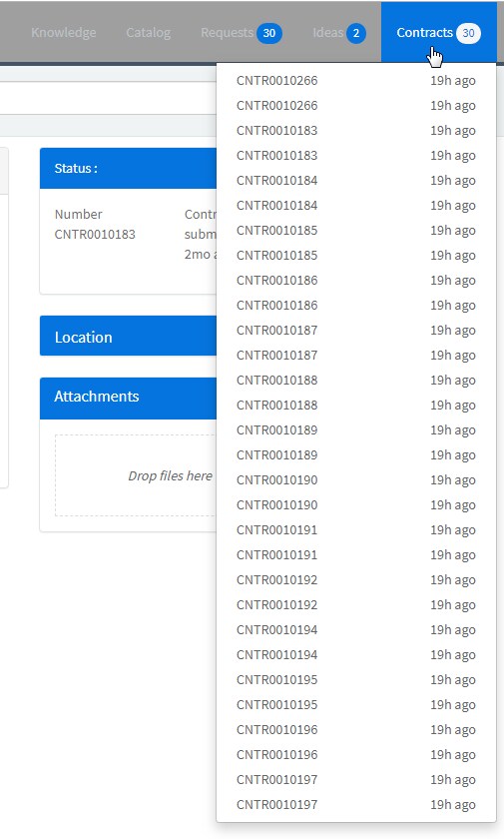Click the Requests count badge showing 30

click(268, 33)
